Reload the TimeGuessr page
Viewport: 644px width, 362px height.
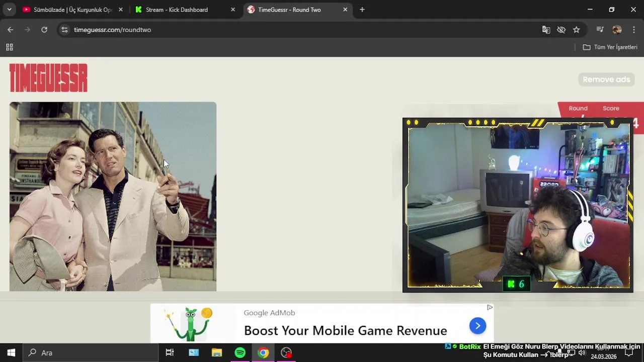click(44, 30)
